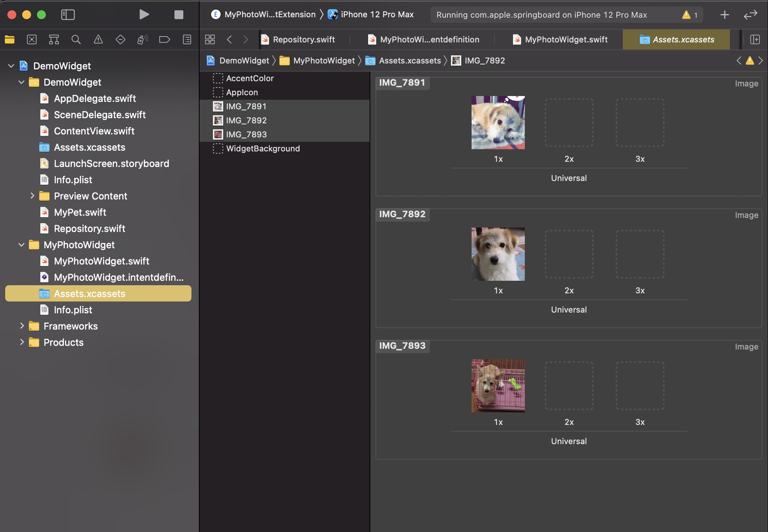Run the scheme with the Play button

click(144, 14)
